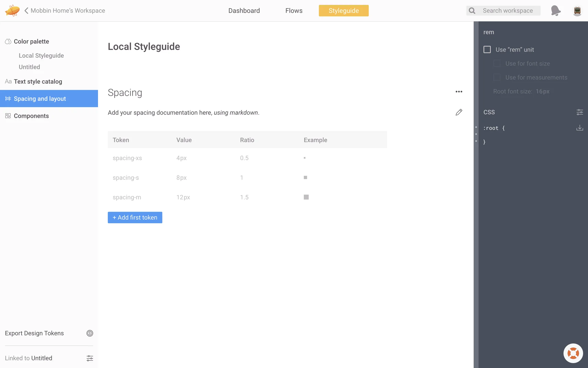588x368 pixels.
Task: Open the user avatar menu
Action: click(x=577, y=11)
